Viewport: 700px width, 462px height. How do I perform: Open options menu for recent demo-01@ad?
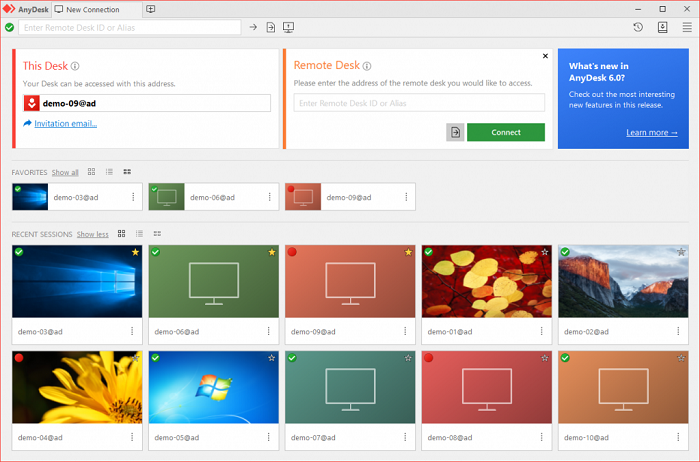coord(542,331)
